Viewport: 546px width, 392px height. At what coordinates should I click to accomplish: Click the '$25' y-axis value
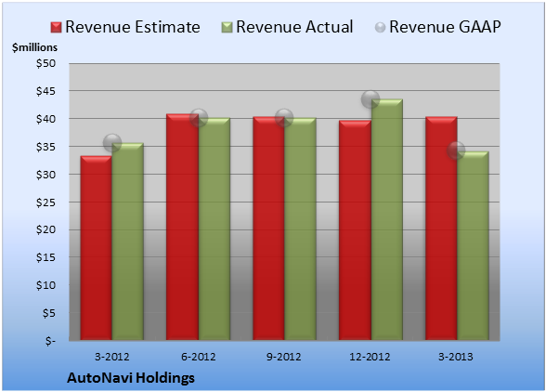pyautogui.click(x=45, y=203)
